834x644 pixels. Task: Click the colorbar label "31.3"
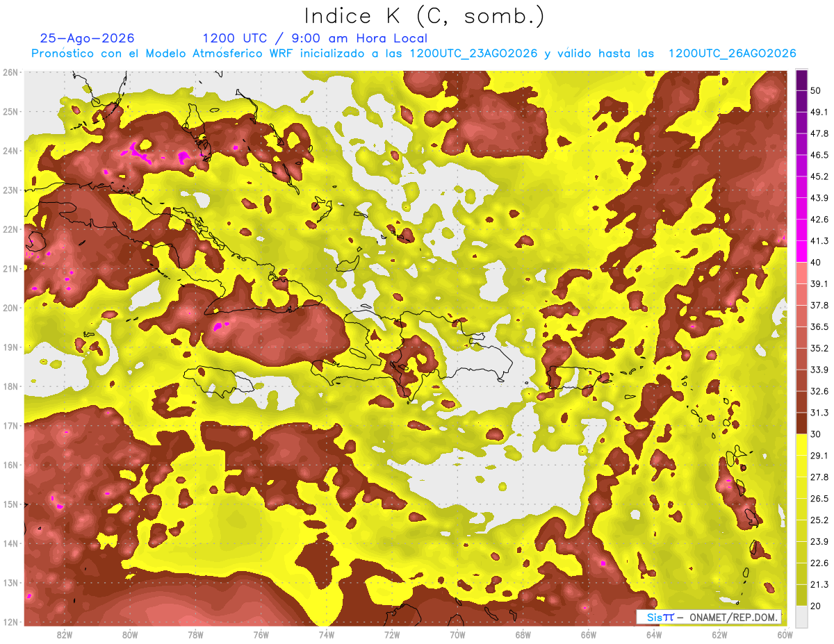pyautogui.click(x=819, y=413)
